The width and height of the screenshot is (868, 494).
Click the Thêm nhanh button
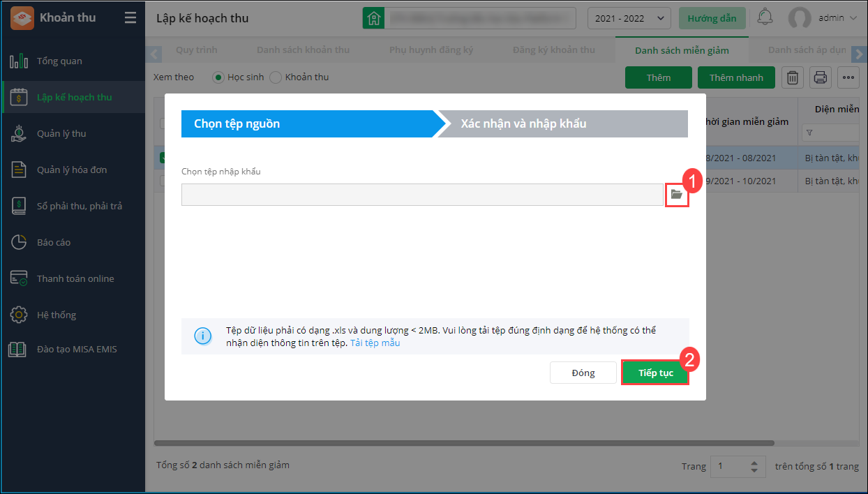pyautogui.click(x=736, y=77)
